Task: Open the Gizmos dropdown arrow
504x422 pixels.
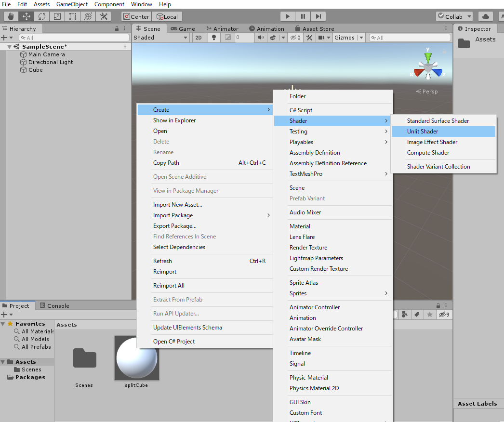Action: (x=361, y=38)
